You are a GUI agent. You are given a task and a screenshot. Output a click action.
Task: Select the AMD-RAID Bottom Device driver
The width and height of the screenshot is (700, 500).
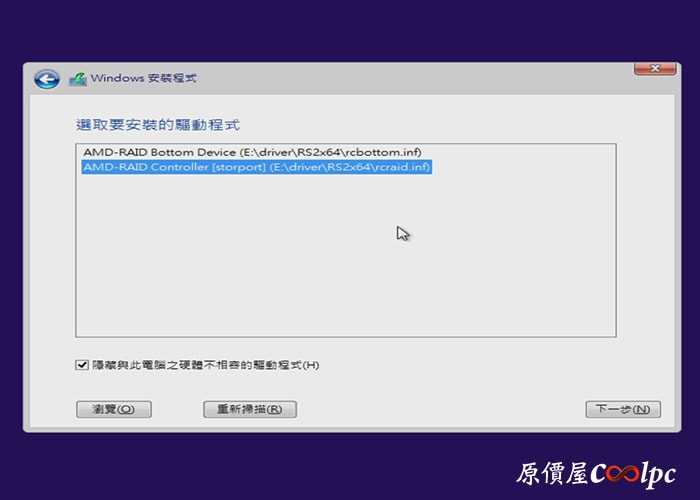252,152
